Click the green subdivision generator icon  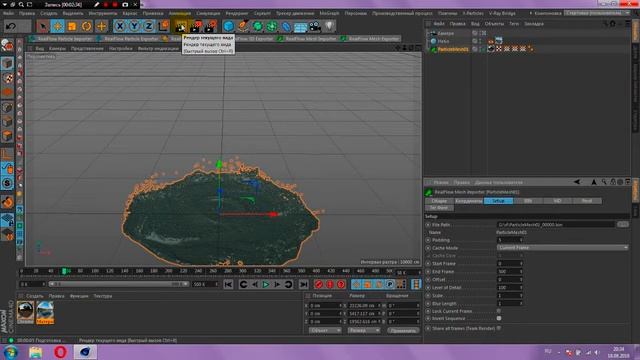pos(258,27)
